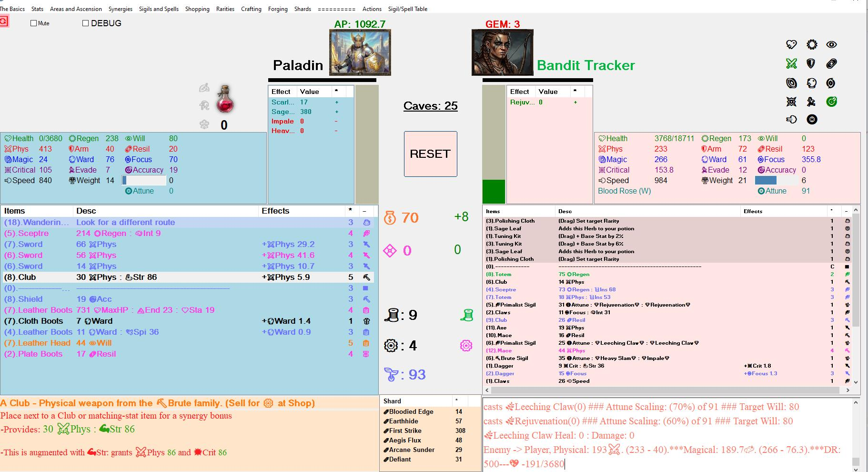Click the orange coin bag gold icon

click(x=390, y=218)
